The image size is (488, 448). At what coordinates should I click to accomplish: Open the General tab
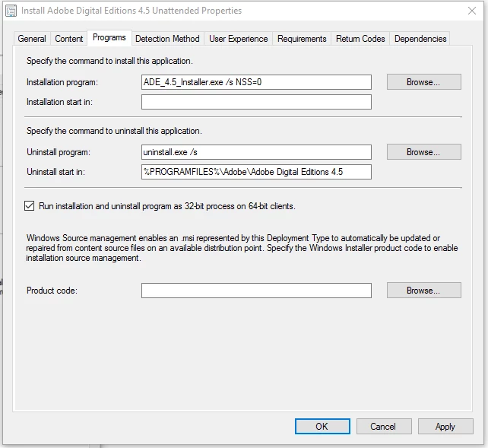pos(32,39)
